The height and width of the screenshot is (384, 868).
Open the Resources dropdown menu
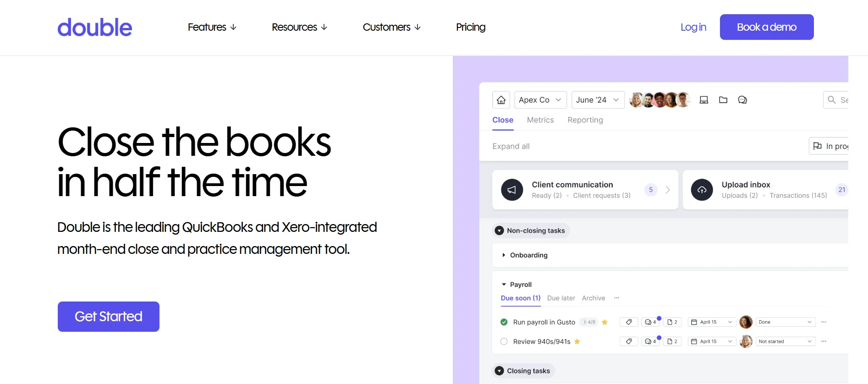click(x=300, y=27)
